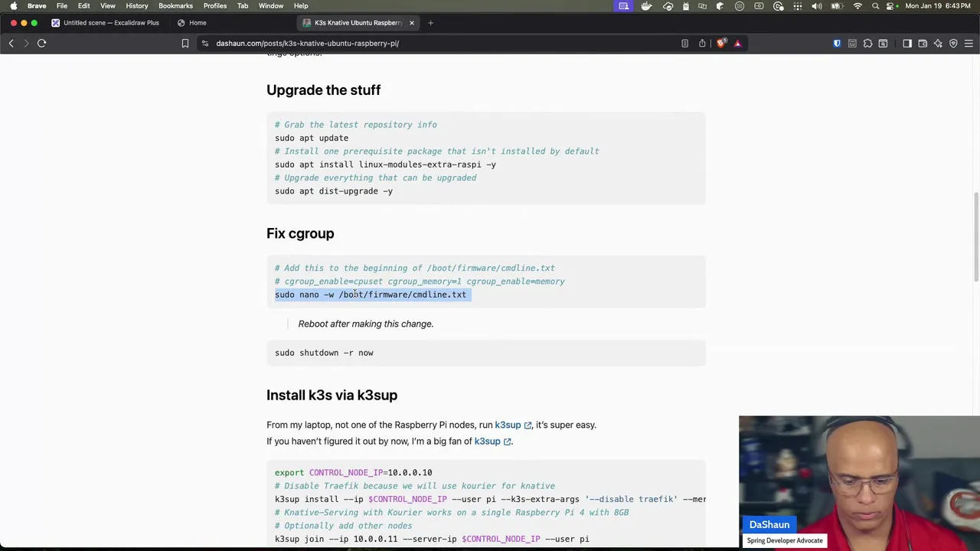Screen dimensions: 980x551
Task: Bookmark this page
Action: [185, 44]
